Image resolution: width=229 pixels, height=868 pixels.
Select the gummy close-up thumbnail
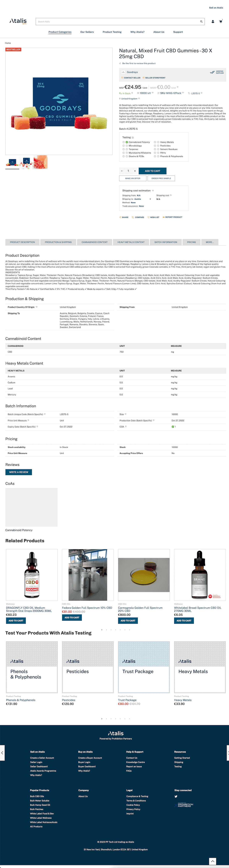tap(41, 162)
